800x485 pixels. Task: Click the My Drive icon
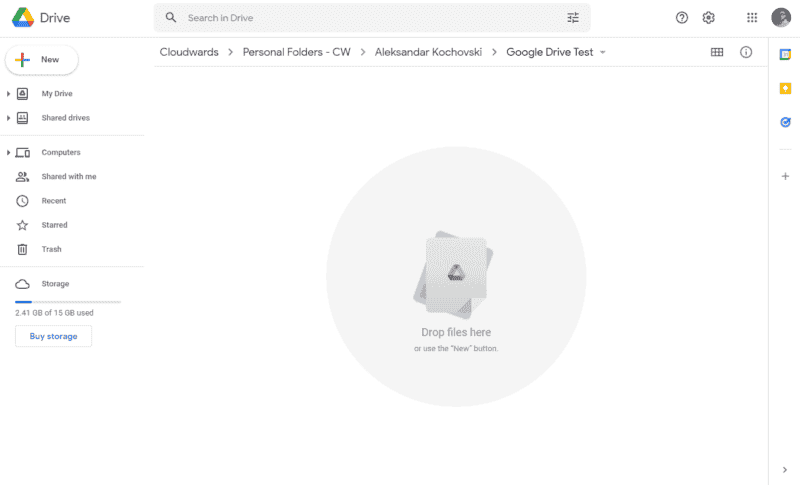pyautogui.click(x=22, y=94)
